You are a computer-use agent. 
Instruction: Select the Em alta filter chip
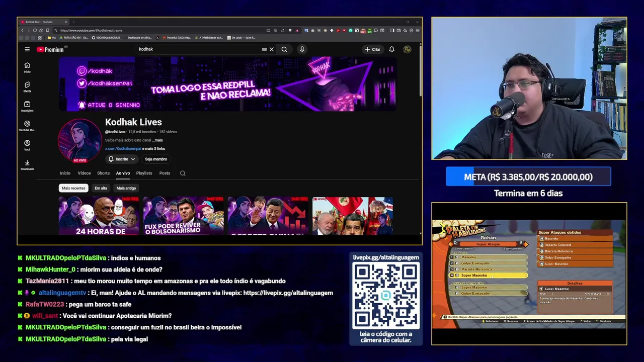[101, 188]
